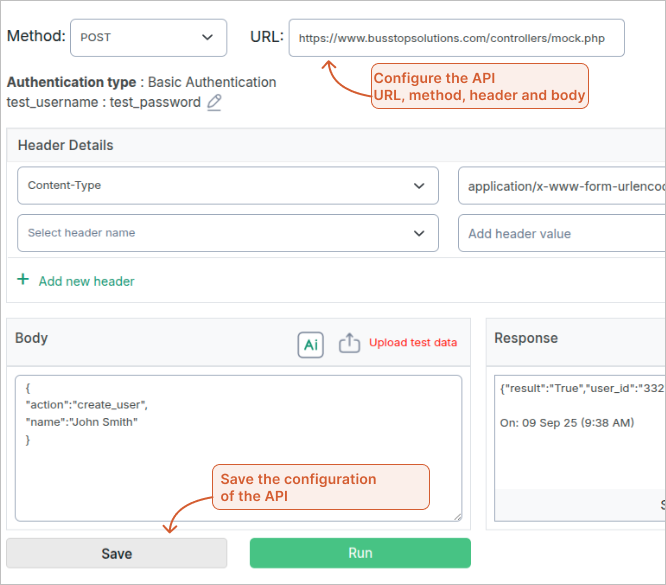The width and height of the screenshot is (666, 585).
Task: Edit authentication credentials with the pencil icon
Action: (214, 102)
